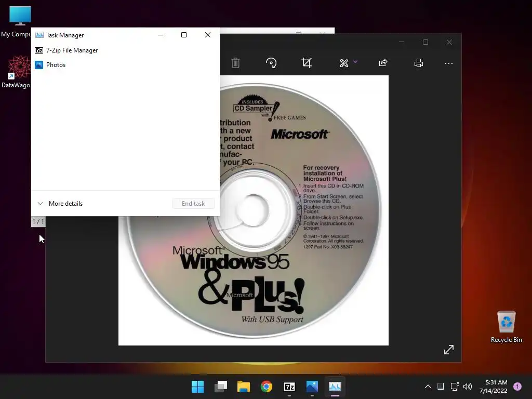The image size is (532, 399).
Task: Open My Computer desktop icon
Action: coord(20,22)
